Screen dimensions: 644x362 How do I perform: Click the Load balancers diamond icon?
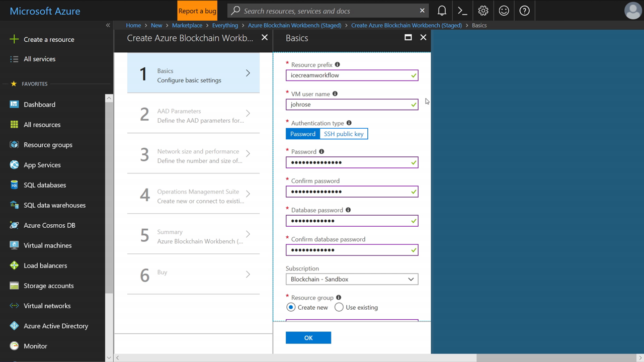click(14, 265)
